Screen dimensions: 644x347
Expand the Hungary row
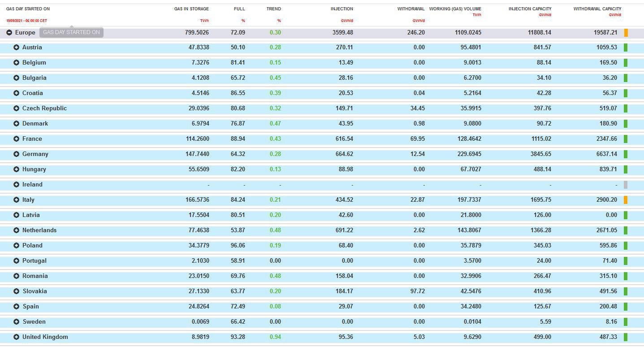pos(17,169)
